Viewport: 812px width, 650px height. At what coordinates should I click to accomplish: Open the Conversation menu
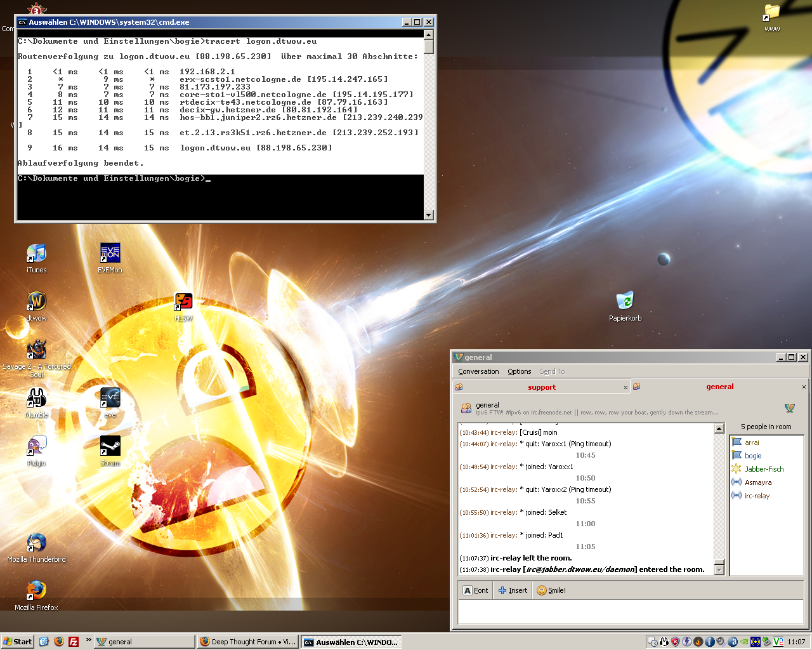478,371
